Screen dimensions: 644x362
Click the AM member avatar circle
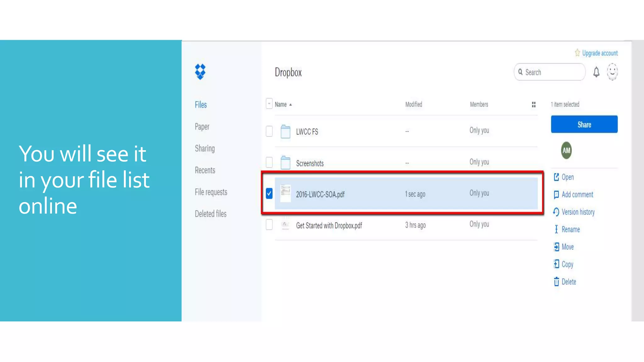[x=566, y=151]
